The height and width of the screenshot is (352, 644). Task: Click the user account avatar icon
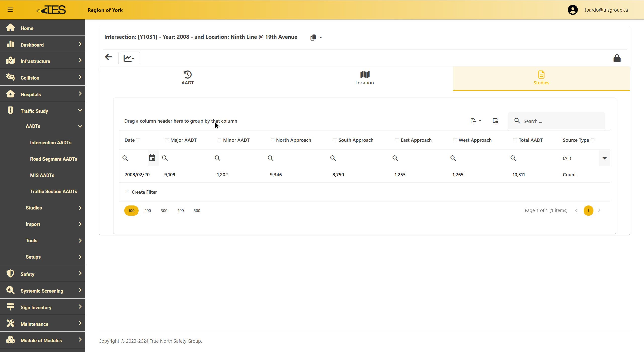tap(573, 10)
